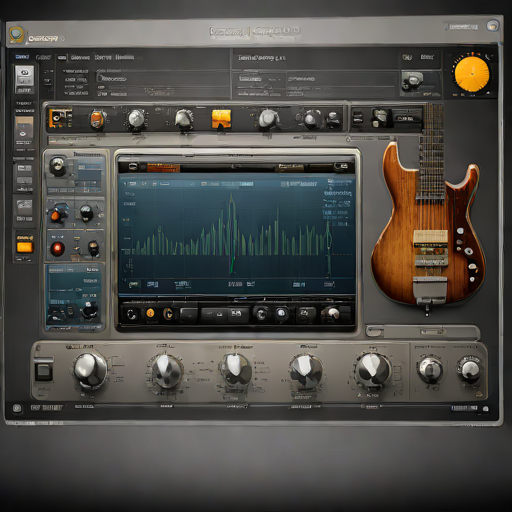This screenshot has height=512, width=512.
Task: Click the orange knob in the effects strip
Action: coord(98,119)
